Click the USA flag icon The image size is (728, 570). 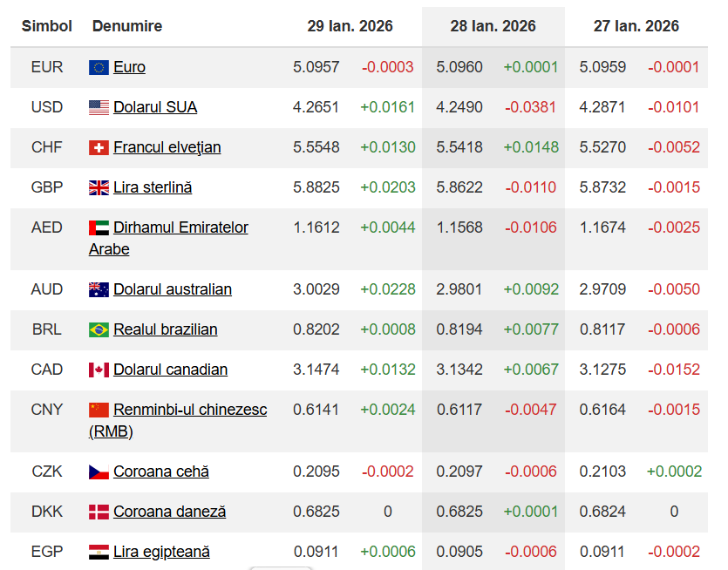coord(99,108)
